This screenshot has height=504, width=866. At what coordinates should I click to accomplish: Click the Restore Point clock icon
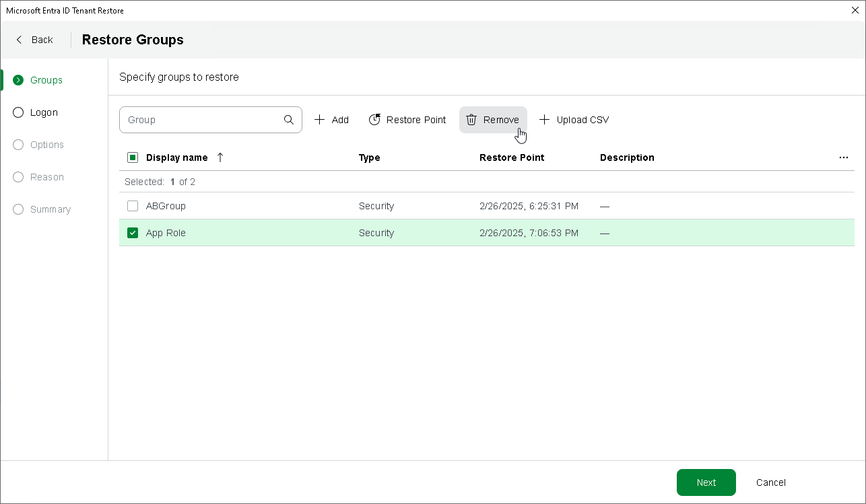(374, 120)
